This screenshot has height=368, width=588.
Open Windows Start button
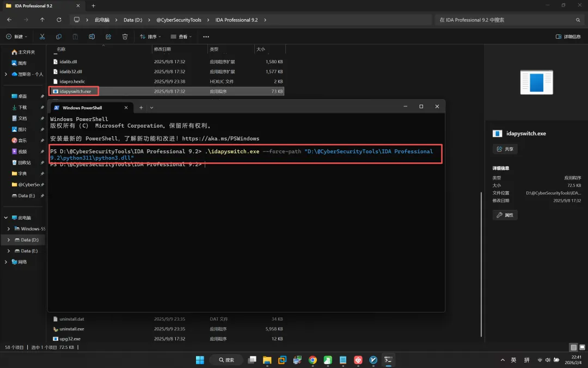point(200,360)
